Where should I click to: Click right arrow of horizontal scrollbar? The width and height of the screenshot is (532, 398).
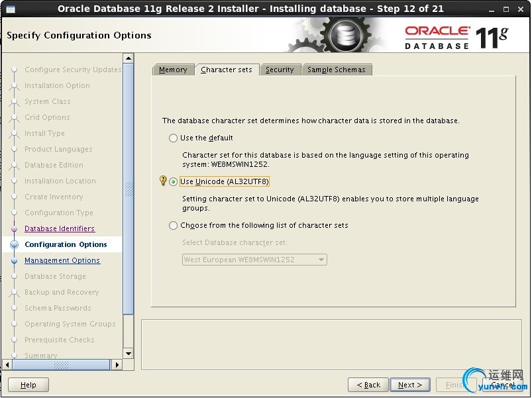(117, 365)
